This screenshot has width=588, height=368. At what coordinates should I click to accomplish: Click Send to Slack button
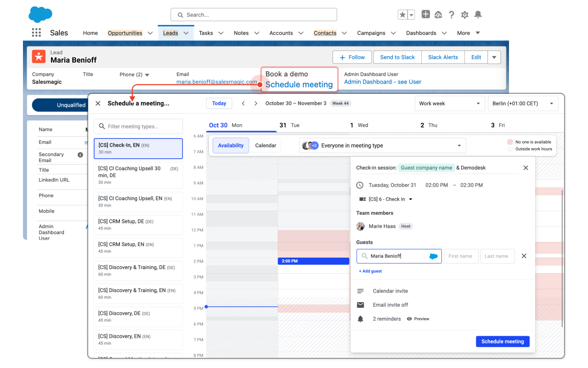tap(397, 57)
